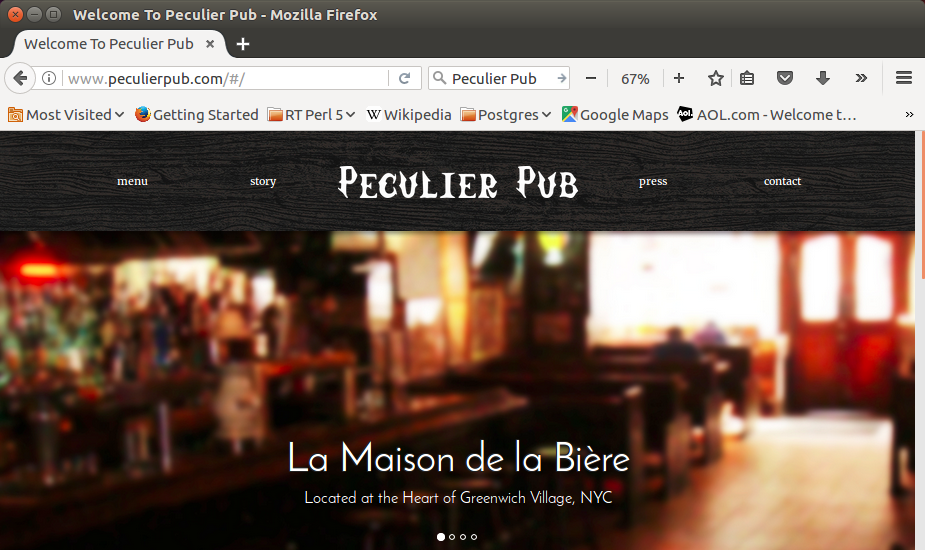The height and width of the screenshot is (550, 925).
Task: Open the Firefox hamburger menu
Action: click(x=904, y=78)
